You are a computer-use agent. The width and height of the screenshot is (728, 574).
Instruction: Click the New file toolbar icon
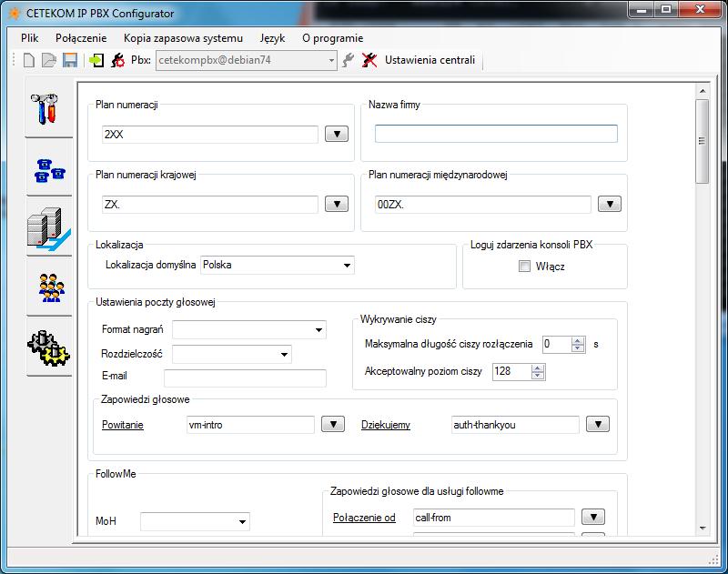(29, 60)
